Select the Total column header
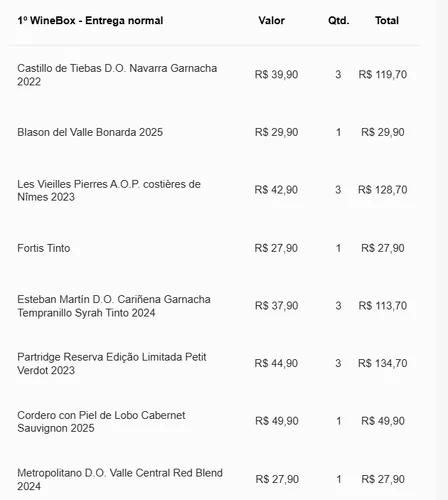The image size is (448, 500). [387, 21]
